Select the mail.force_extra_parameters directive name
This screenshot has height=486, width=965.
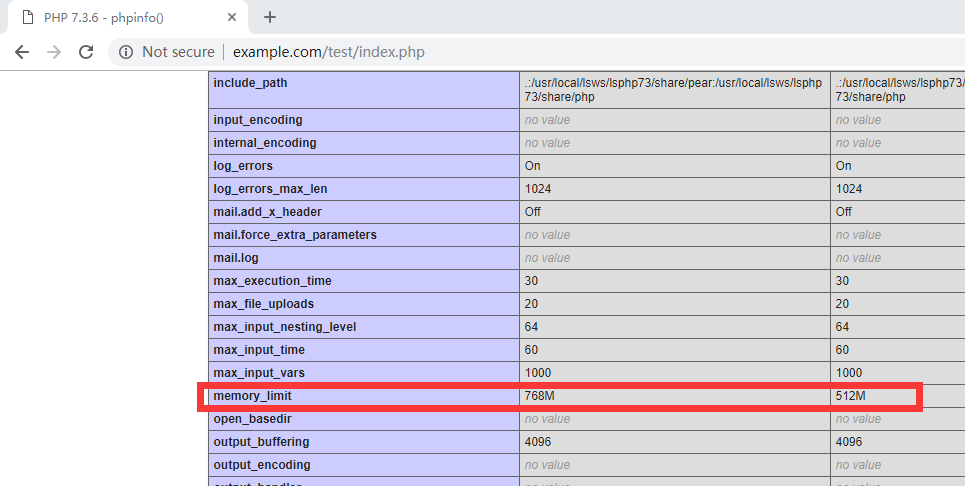[295, 235]
